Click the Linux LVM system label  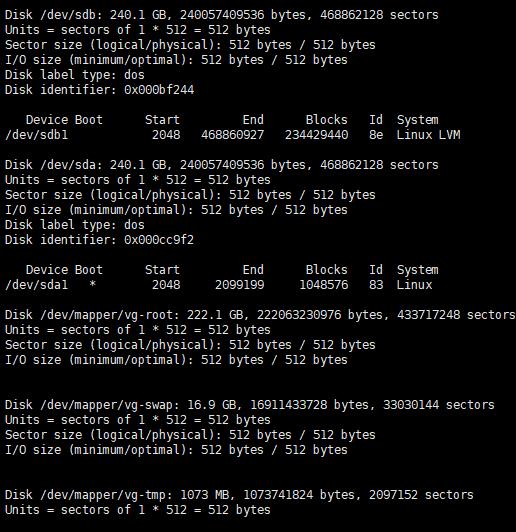tap(428, 135)
